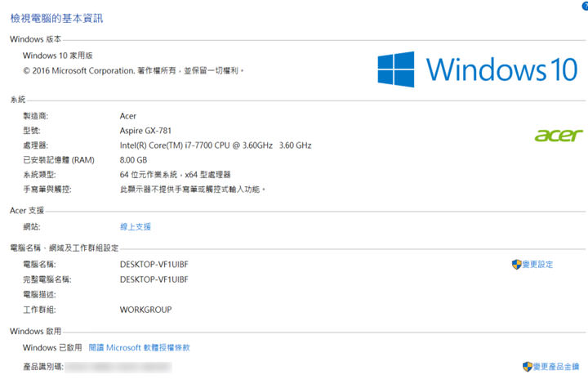Select the heading 檢視電腦的基本資訊

[x=56, y=18]
